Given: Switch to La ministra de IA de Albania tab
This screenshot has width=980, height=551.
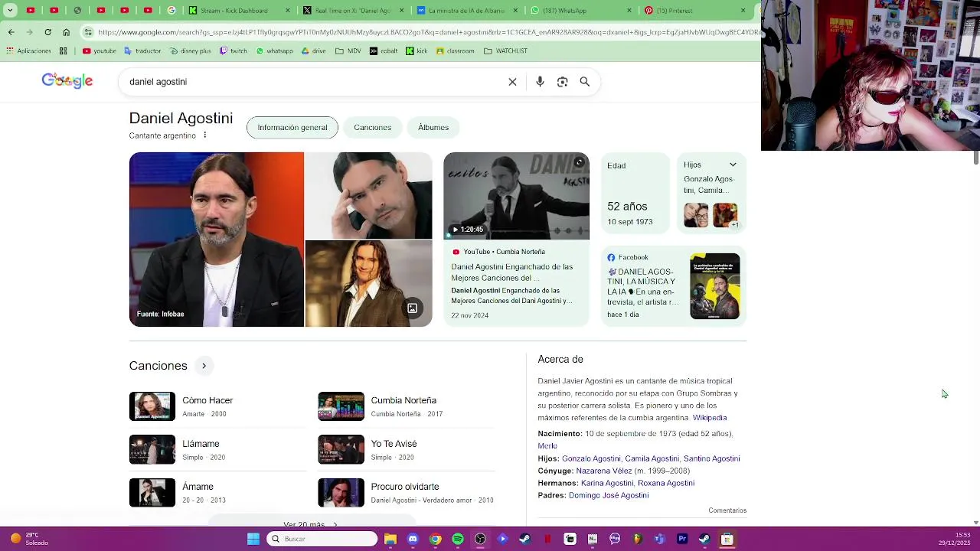Looking at the screenshot, I should click(467, 11).
